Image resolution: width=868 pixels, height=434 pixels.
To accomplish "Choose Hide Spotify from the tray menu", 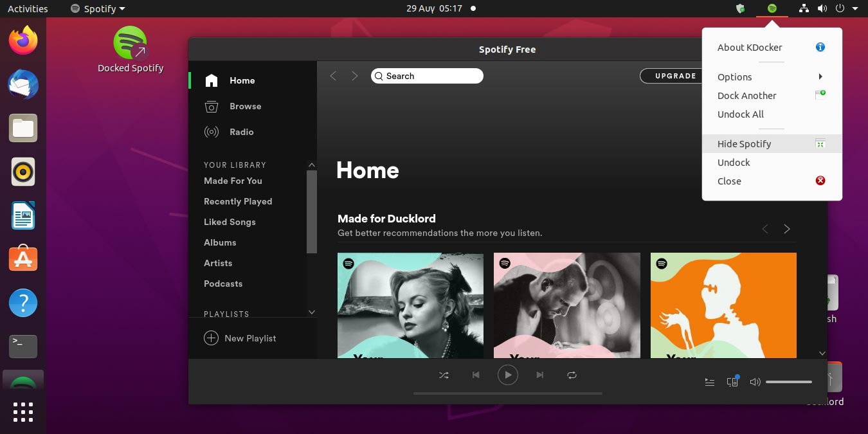I will coord(744,143).
